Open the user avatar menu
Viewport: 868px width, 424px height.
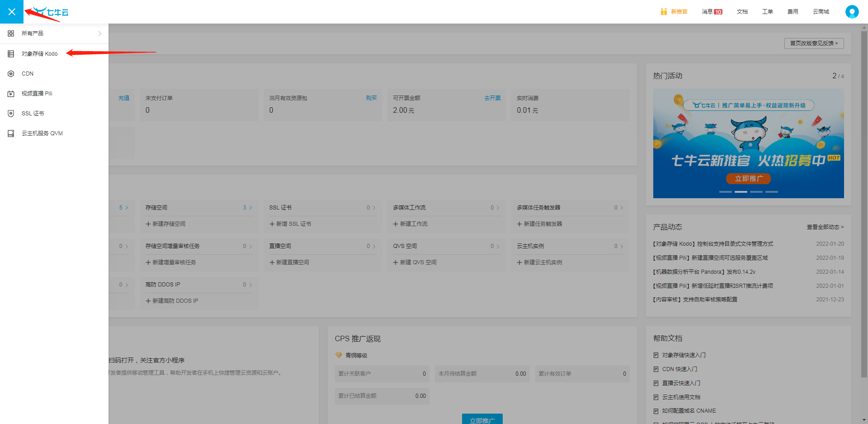coord(852,12)
